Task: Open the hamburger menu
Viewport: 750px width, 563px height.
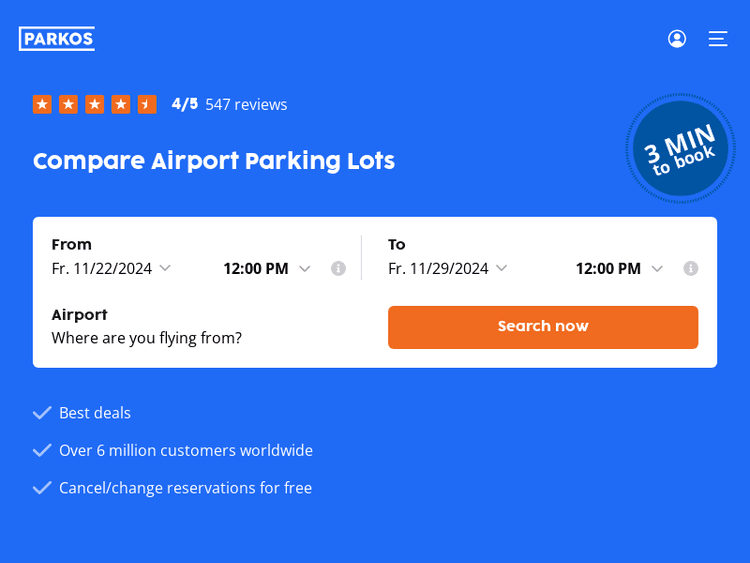Action: tap(718, 39)
